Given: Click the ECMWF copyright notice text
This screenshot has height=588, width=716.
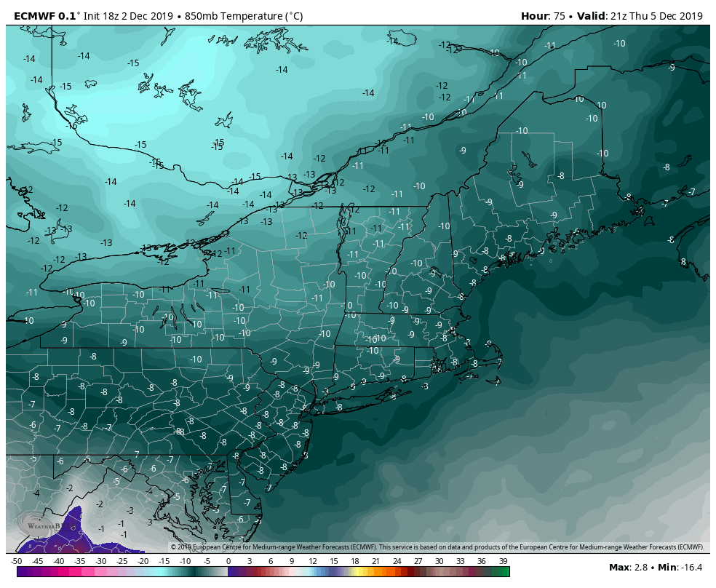Looking at the screenshot, I should [x=437, y=547].
